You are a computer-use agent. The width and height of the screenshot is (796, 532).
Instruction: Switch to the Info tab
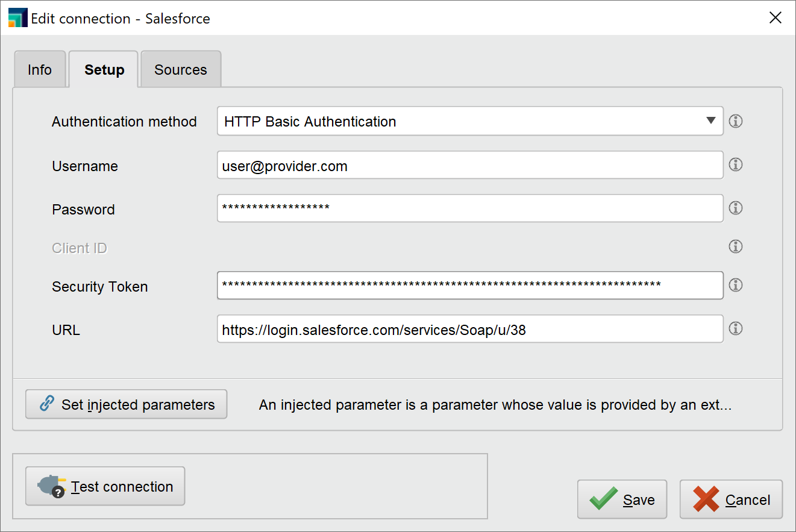(40, 69)
